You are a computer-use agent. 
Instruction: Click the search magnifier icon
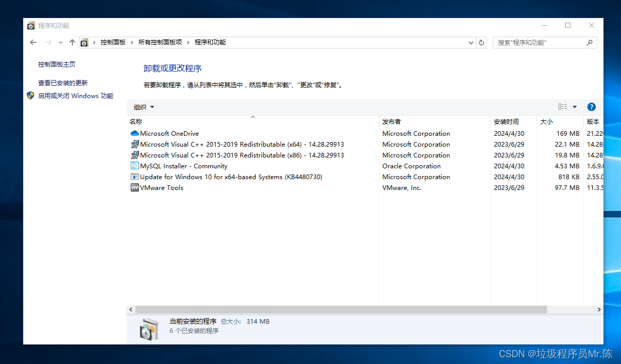(x=589, y=42)
